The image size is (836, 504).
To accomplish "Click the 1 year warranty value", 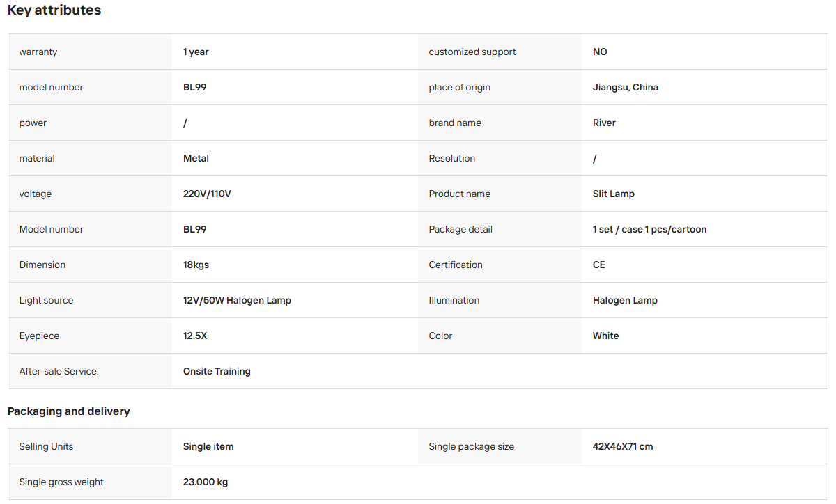I will pos(196,52).
